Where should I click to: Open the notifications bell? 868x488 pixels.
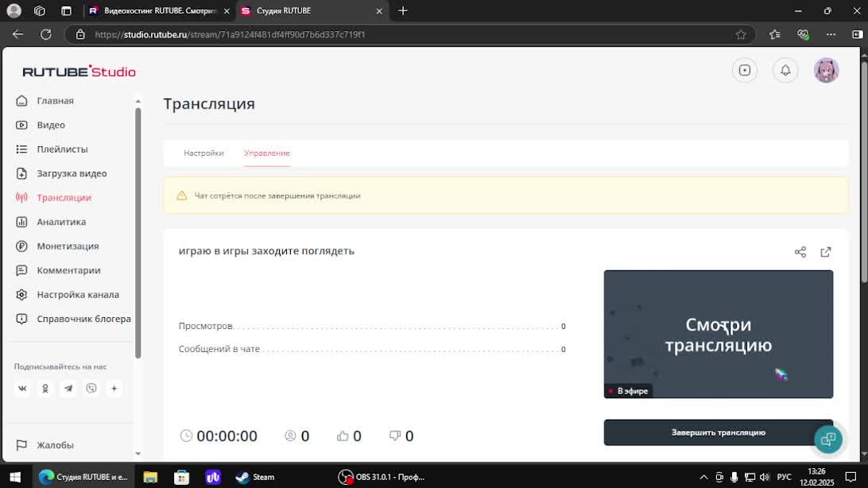point(785,70)
